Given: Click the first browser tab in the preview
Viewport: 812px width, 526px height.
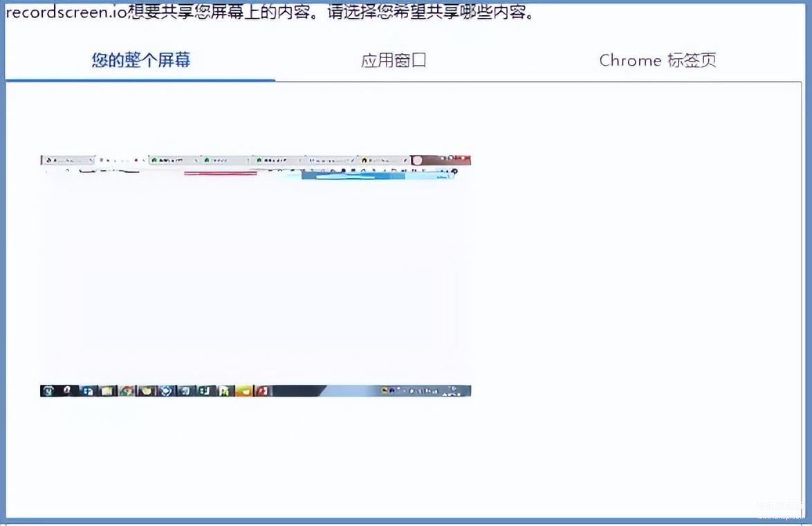Looking at the screenshot, I should coord(68,160).
